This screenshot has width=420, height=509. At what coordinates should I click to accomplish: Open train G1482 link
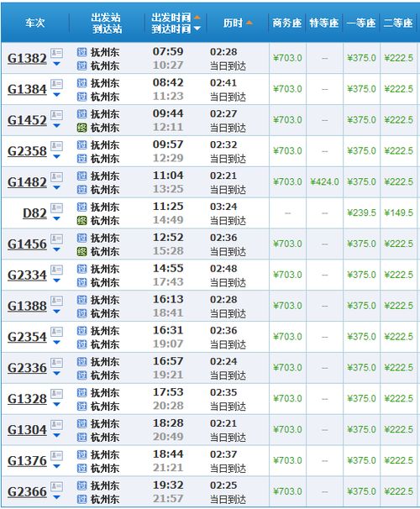[x=27, y=182]
